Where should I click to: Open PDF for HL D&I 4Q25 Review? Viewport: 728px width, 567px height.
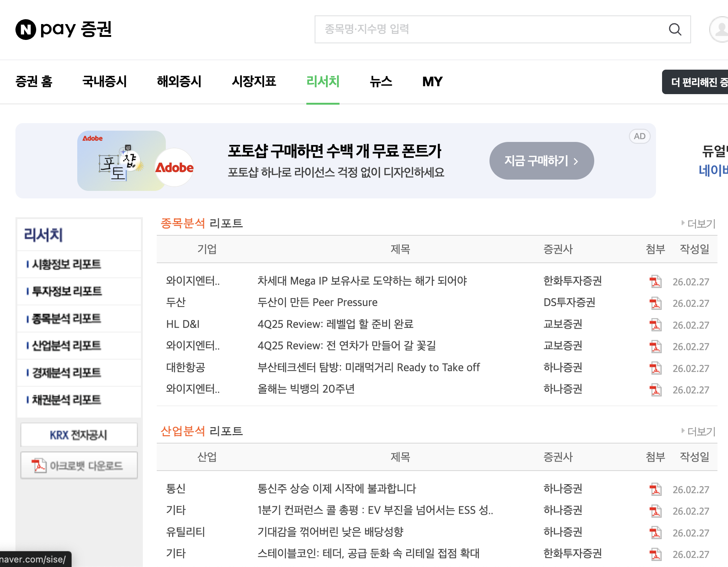655,325
